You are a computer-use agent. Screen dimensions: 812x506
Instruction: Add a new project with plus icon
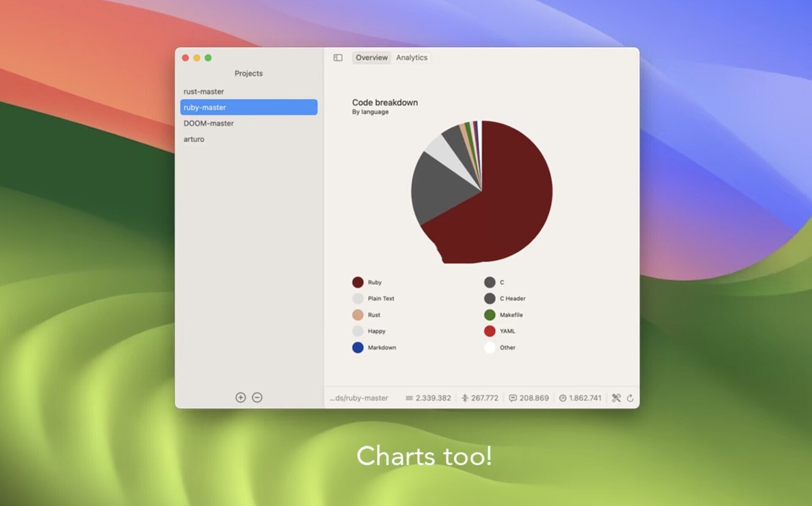point(241,397)
